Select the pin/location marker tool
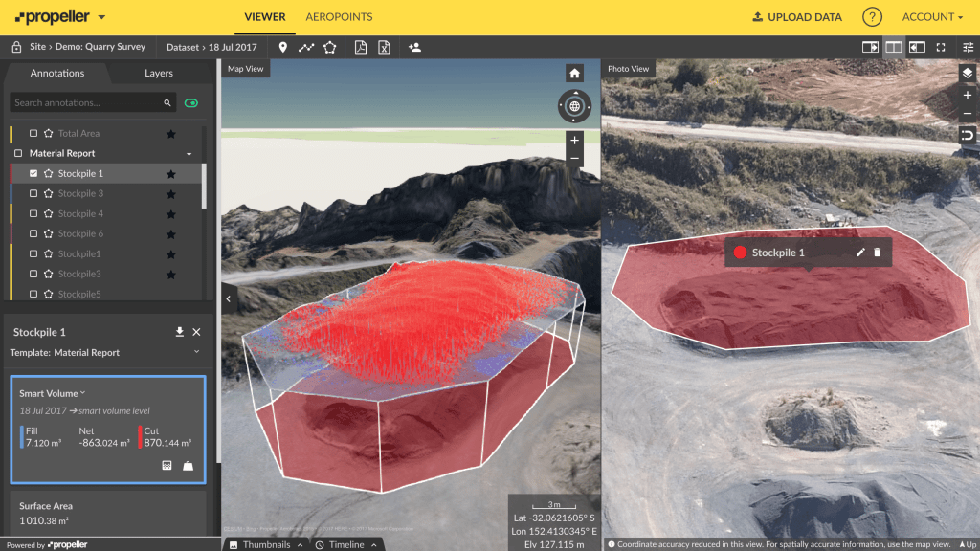Image resolution: width=980 pixels, height=551 pixels. [x=283, y=47]
